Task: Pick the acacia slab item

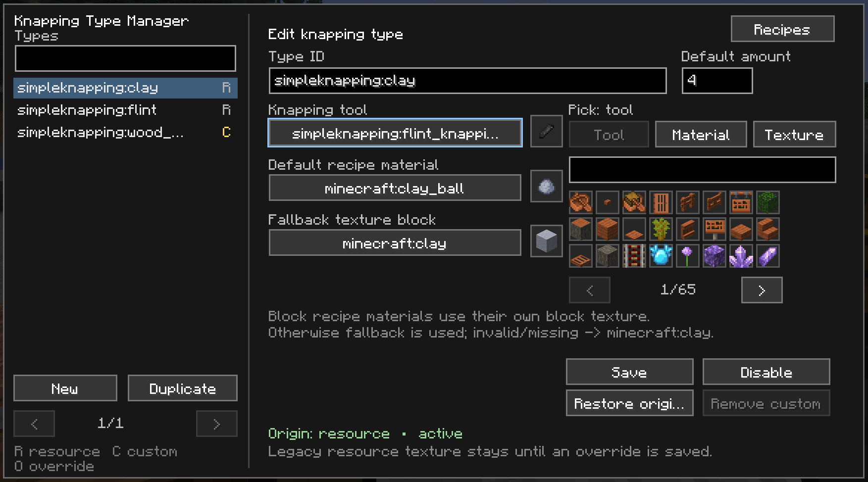Action: (x=741, y=229)
